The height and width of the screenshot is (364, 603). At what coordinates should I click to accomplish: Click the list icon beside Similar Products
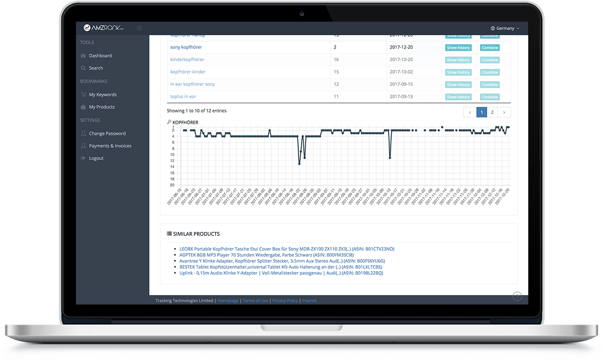[x=169, y=234]
